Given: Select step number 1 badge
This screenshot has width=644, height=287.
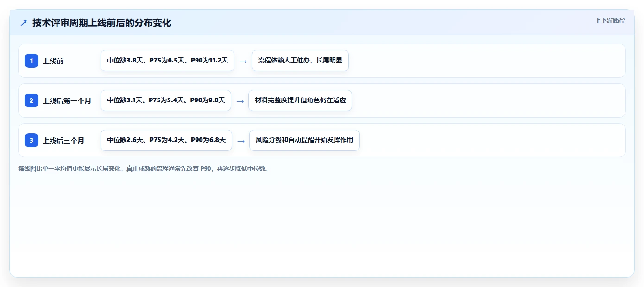Looking at the screenshot, I should tap(32, 61).
